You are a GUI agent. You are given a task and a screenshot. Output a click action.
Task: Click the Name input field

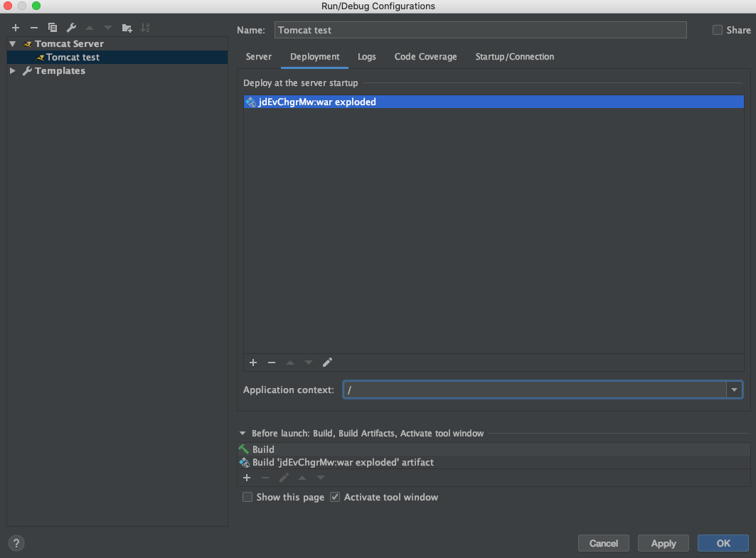click(481, 30)
